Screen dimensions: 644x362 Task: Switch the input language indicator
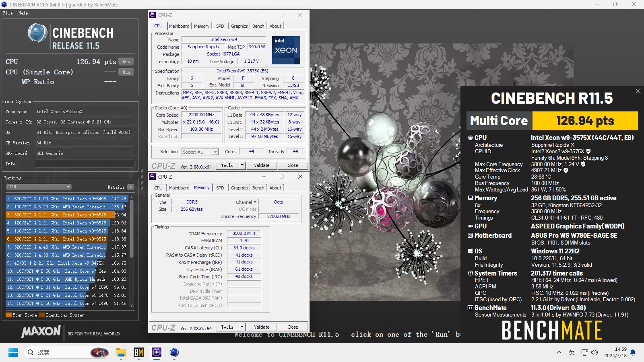(x=572, y=352)
